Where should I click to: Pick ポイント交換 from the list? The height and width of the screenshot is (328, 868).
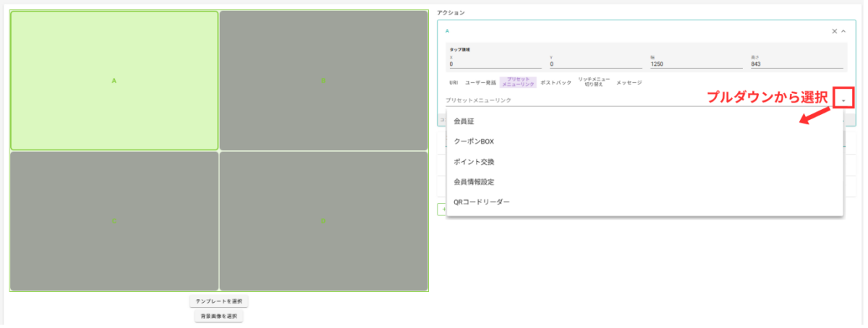click(474, 162)
